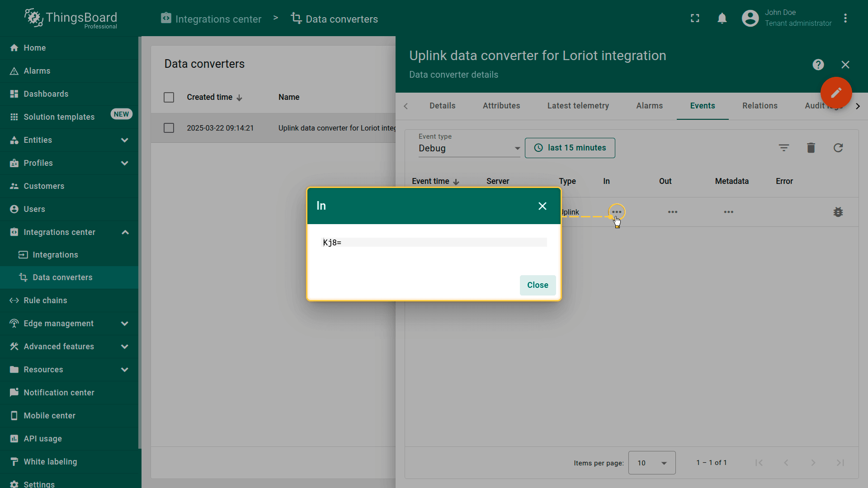Open Items per page dropdown

(x=651, y=463)
